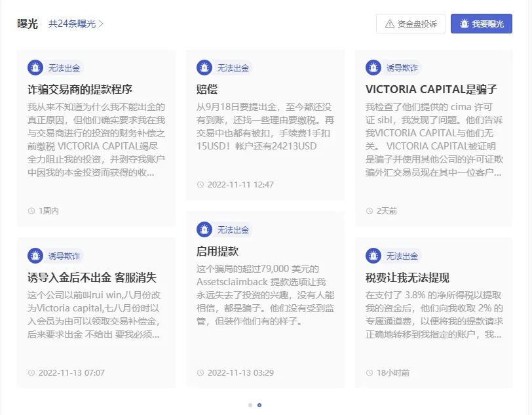The height and width of the screenshot is (415, 532).
Task: Open the 启用提款 post title
Action: [x=217, y=251]
